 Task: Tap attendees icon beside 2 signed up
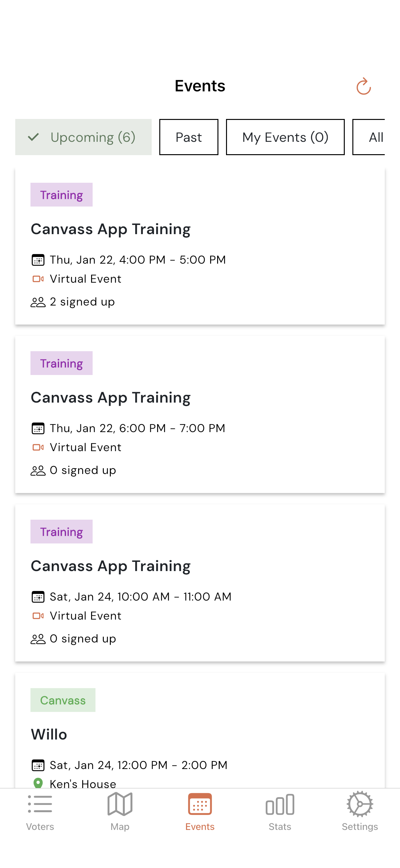coord(38,302)
